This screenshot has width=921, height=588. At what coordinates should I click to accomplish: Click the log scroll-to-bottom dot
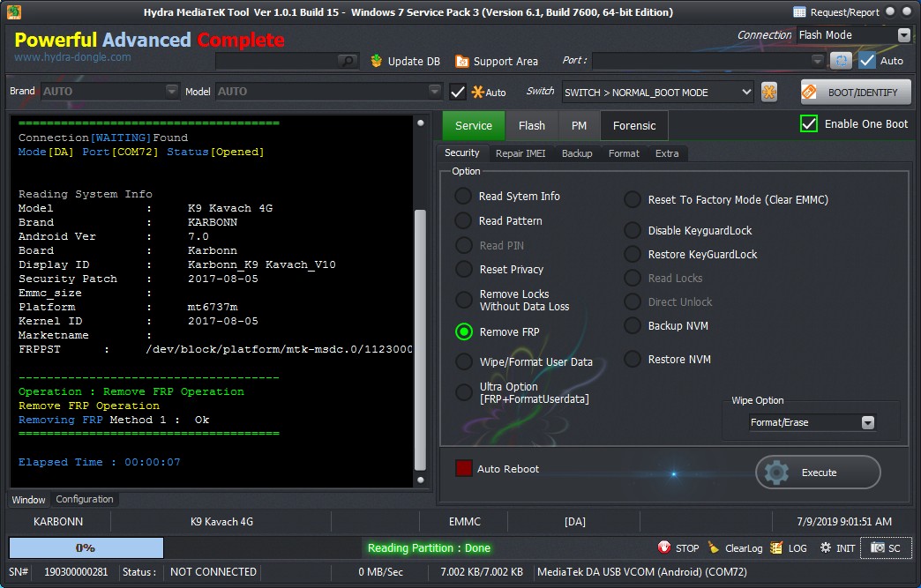tap(421, 480)
